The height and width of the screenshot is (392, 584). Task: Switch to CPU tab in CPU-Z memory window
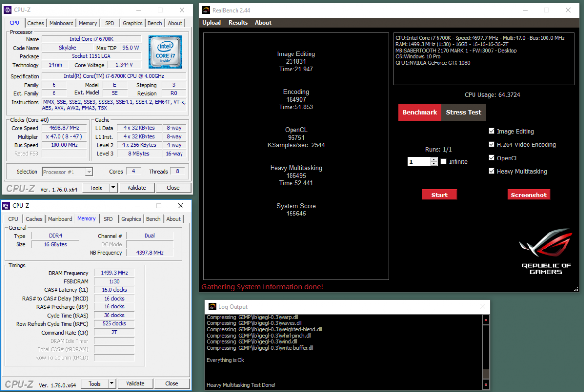pos(13,219)
